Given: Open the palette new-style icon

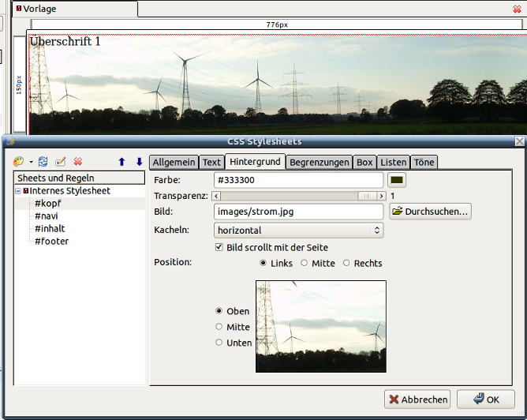Looking at the screenshot, I should pyautogui.click(x=18, y=162).
